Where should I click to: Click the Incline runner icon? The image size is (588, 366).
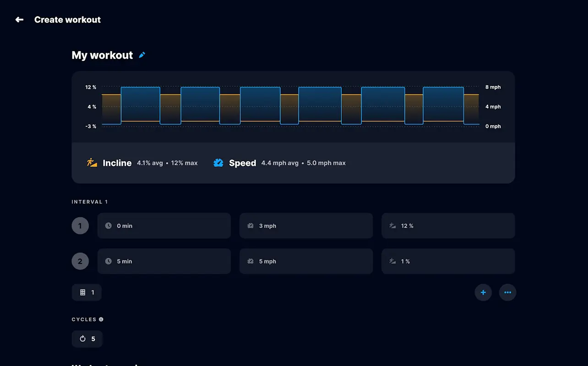tap(92, 162)
